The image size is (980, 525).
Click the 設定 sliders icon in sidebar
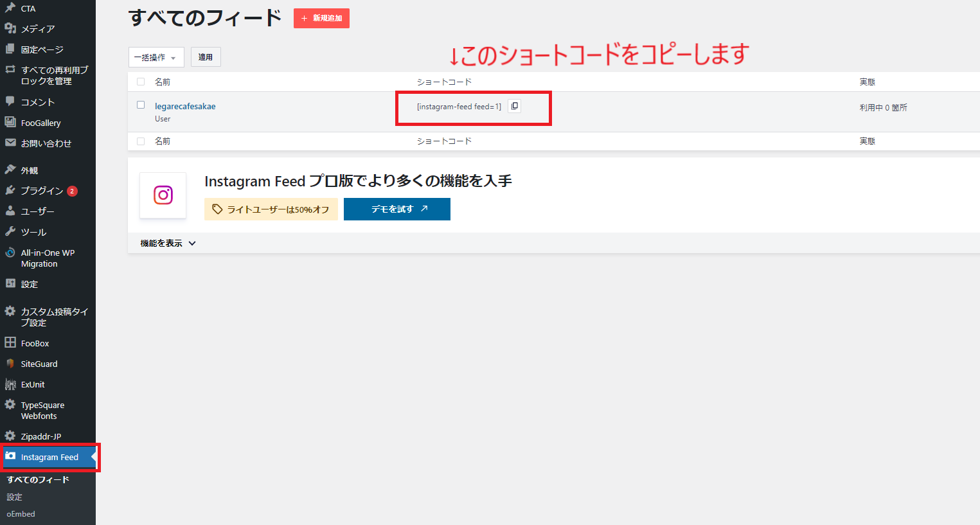10,283
